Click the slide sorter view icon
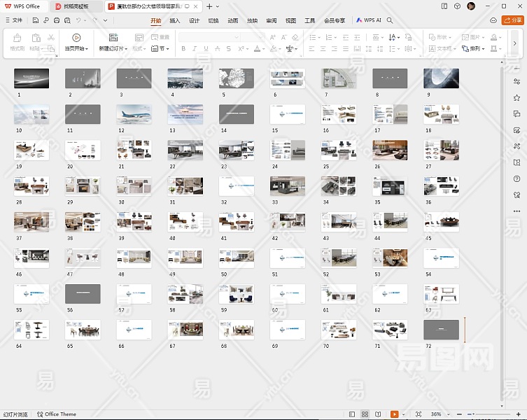This screenshot has height=420, width=527. 365,414
